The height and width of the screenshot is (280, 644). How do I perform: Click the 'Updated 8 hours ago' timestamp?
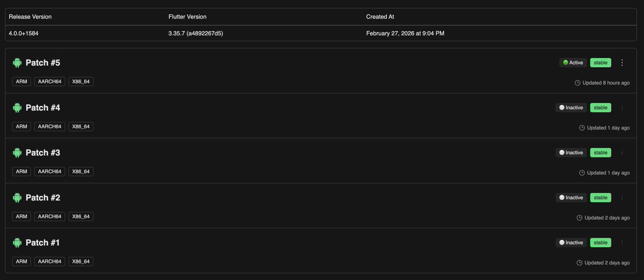(x=606, y=83)
